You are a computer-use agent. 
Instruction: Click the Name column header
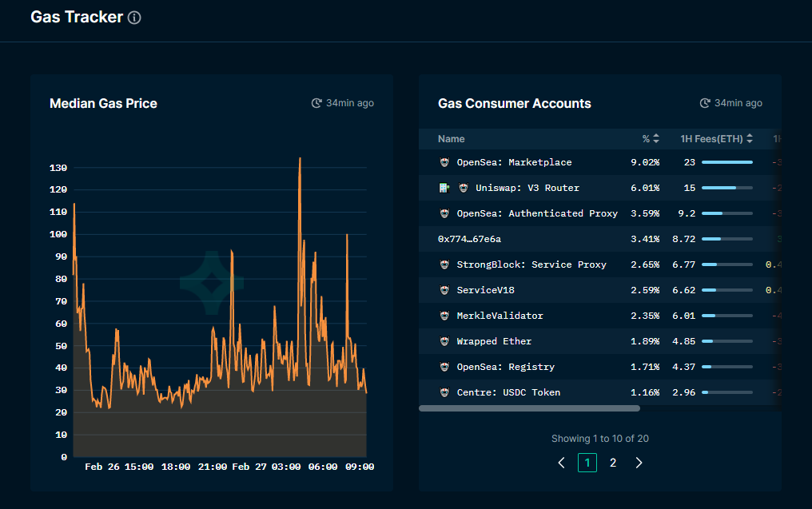[451, 139]
